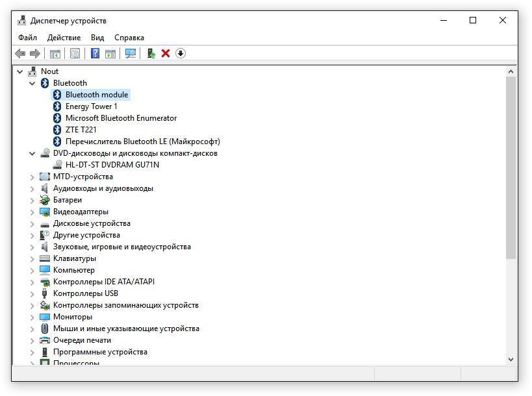Select the ZTE T221 device
The image size is (532, 396).
coord(81,130)
